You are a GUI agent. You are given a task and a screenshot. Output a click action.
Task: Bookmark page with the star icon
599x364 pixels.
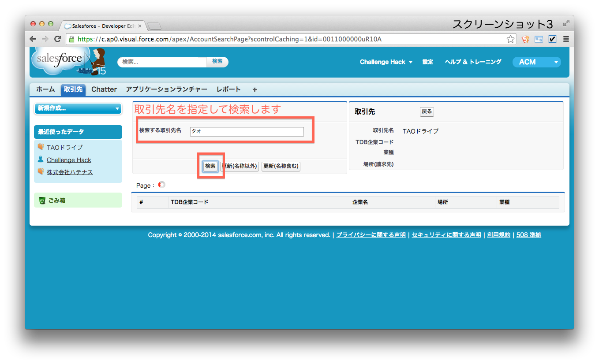point(510,39)
